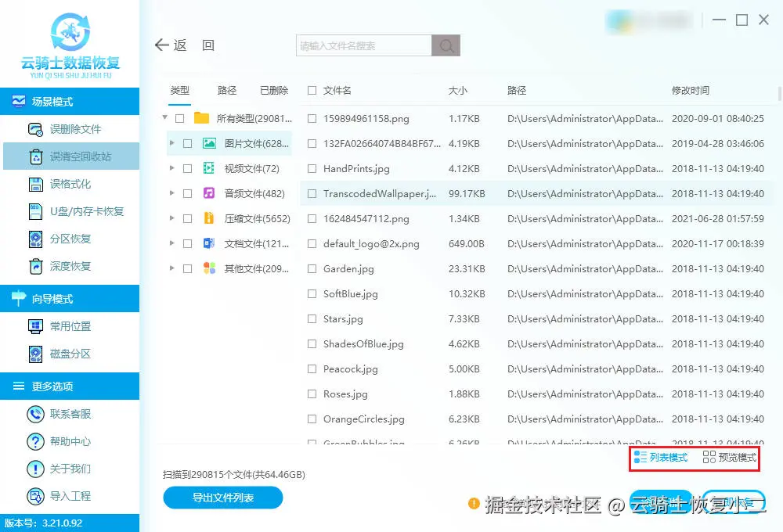Click the search magnifier button
783x532 pixels.
tap(446, 45)
